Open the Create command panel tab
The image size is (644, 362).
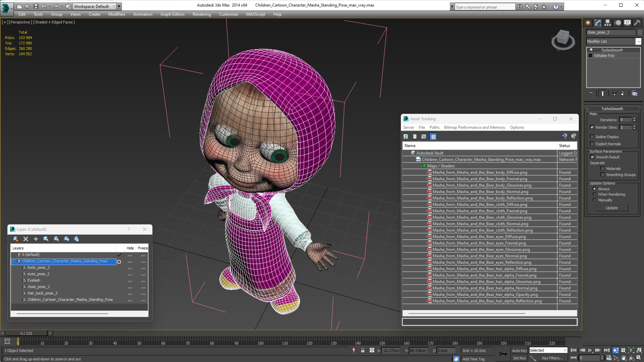pyautogui.click(x=588, y=23)
